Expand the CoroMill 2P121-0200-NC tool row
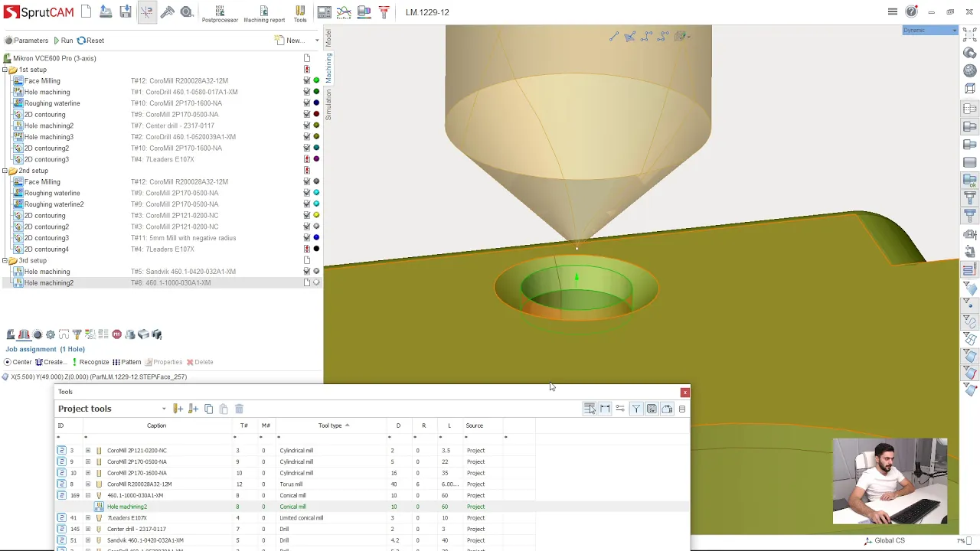The image size is (980, 551). click(88, 451)
